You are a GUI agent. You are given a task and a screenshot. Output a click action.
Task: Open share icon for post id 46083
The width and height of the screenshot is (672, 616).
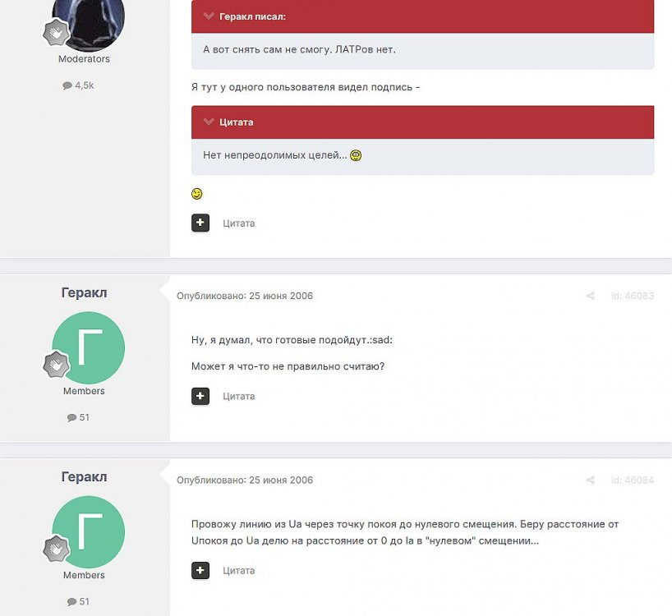(590, 296)
